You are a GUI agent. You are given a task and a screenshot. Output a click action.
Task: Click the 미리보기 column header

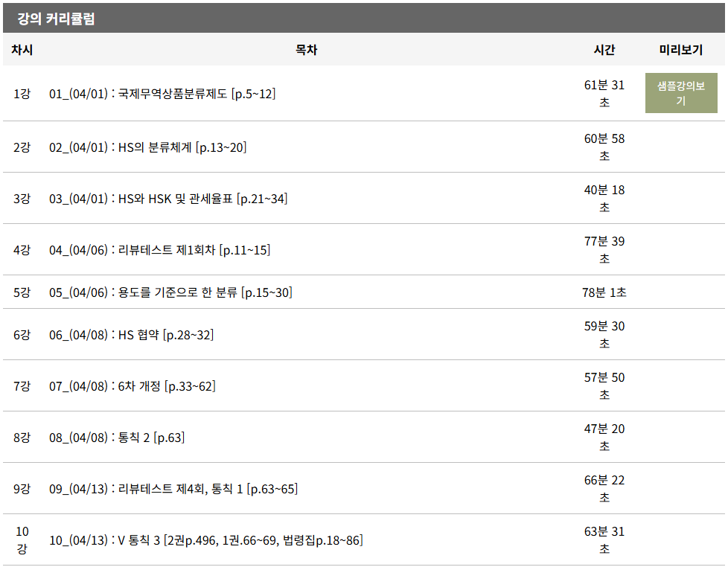[x=680, y=50]
